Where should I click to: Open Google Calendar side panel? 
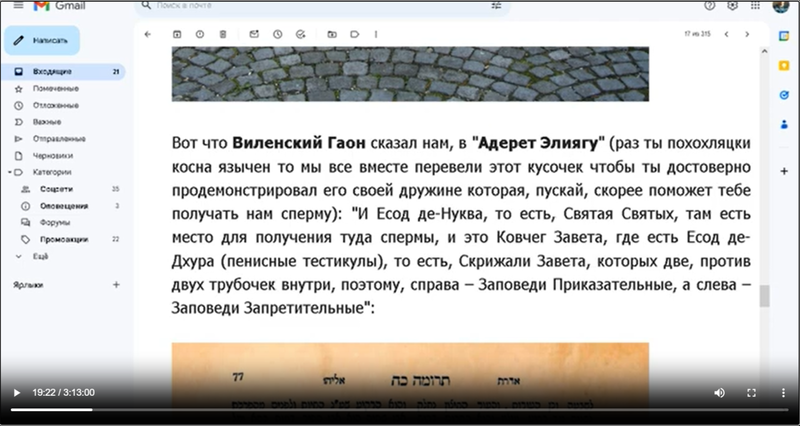[x=784, y=36]
